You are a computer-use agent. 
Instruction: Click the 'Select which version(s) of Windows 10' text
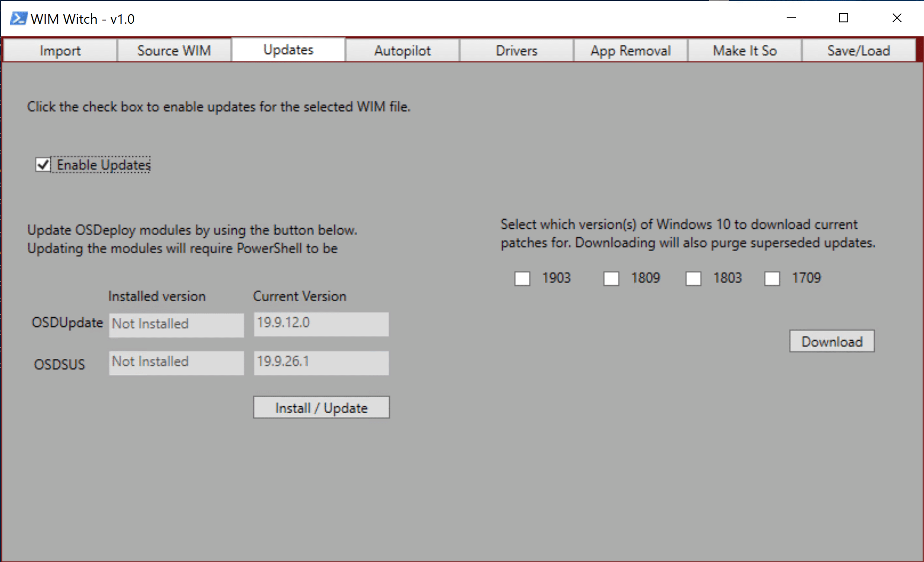tap(688, 234)
